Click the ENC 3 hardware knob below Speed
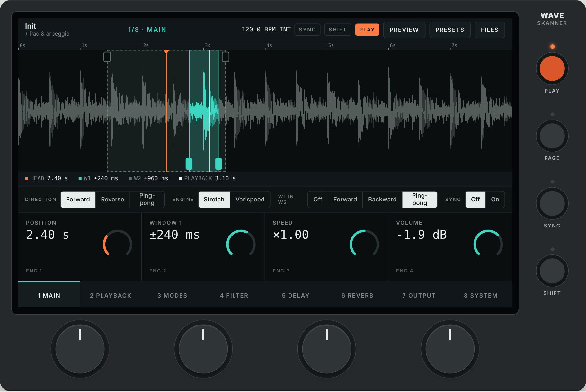Viewport: 586px width, 392px height. (327, 349)
